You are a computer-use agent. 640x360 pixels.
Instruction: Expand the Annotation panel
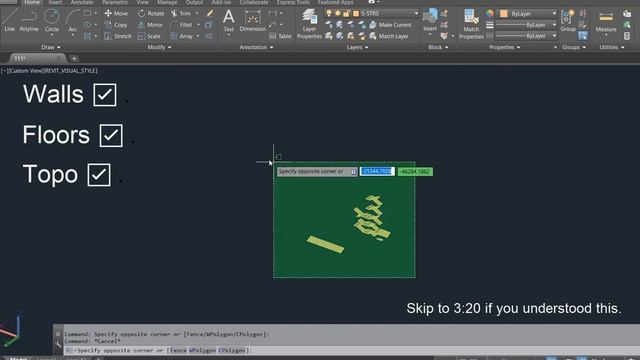click(x=256, y=47)
